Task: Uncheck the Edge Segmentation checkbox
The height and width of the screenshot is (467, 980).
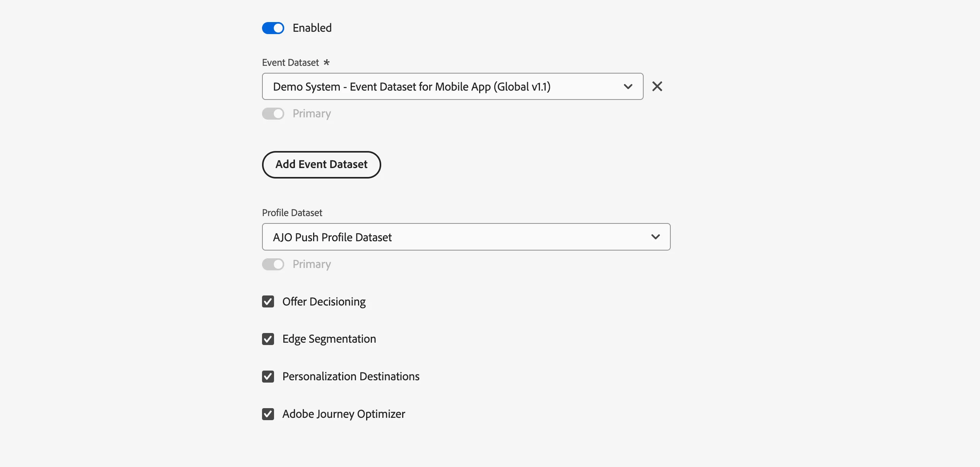Action: tap(268, 339)
